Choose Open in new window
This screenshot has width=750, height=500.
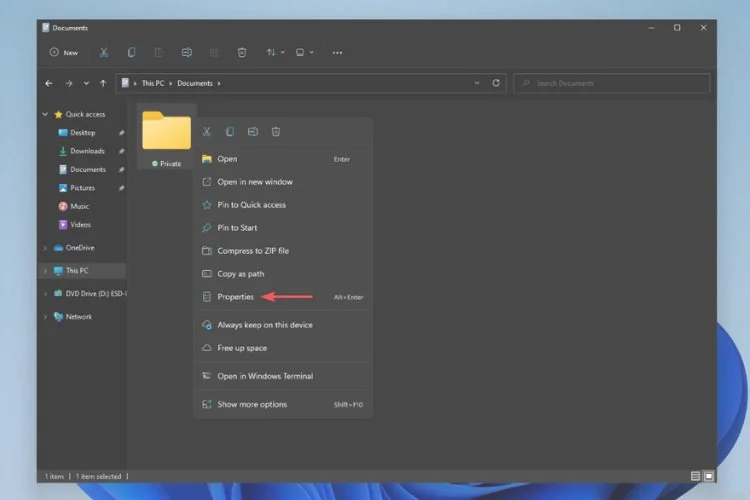[283, 182]
